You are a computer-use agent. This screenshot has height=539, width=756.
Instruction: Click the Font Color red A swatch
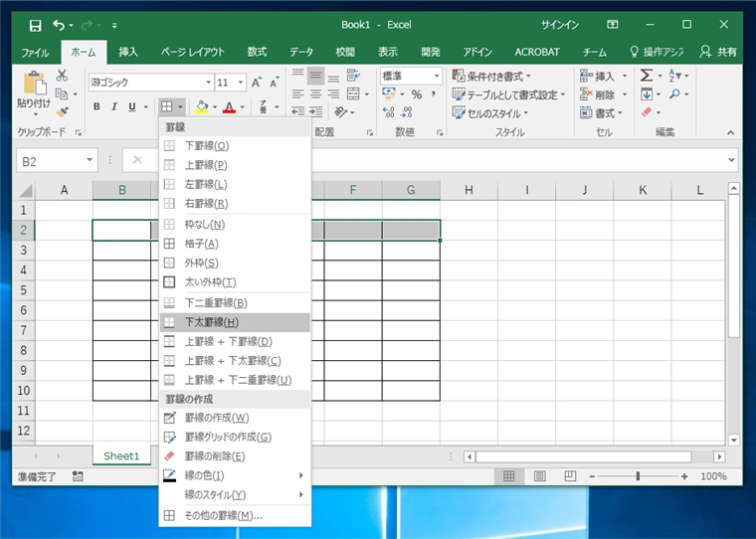(230, 107)
